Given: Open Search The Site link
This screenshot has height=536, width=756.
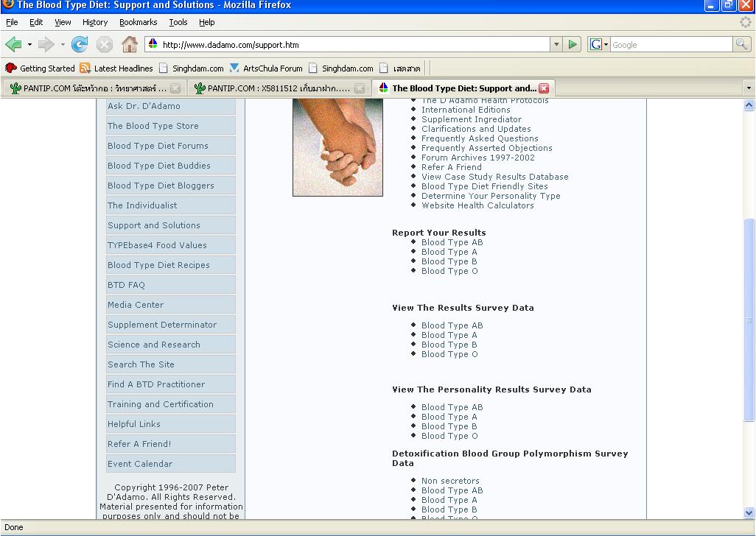Looking at the screenshot, I should (171, 364).
